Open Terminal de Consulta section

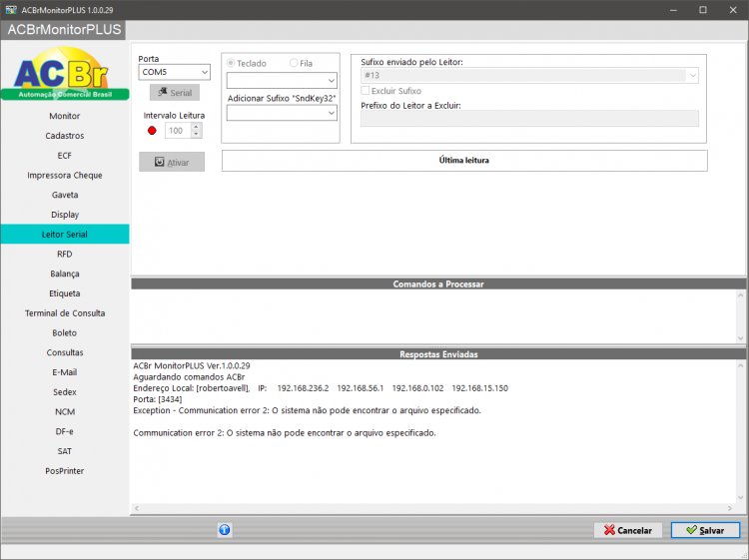65,313
